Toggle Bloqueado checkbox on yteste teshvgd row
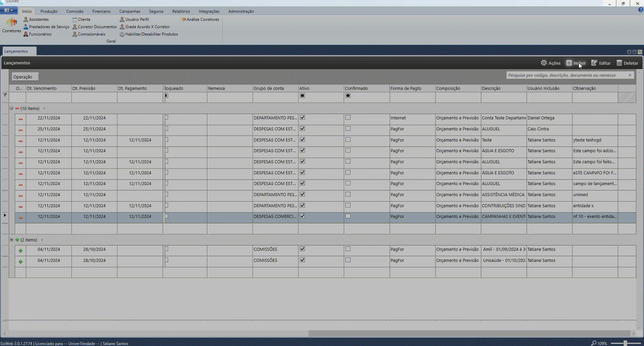Image resolution: width=644 pixels, height=346 pixels. tap(166, 139)
